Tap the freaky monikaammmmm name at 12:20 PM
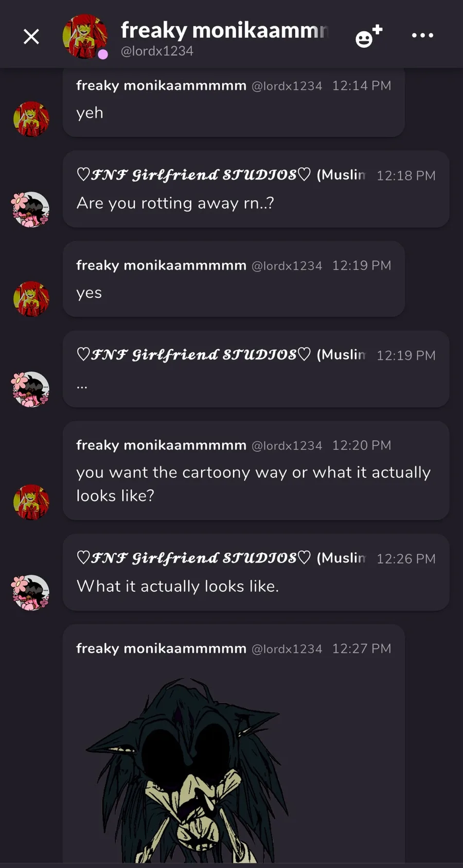This screenshot has width=463, height=868. pyautogui.click(x=161, y=445)
